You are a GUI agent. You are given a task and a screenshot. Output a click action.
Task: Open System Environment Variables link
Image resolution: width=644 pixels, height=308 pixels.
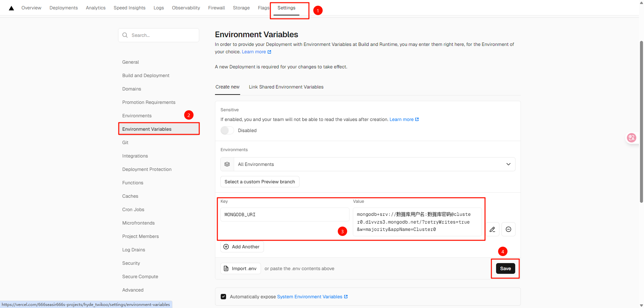click(x=312, y=297)
